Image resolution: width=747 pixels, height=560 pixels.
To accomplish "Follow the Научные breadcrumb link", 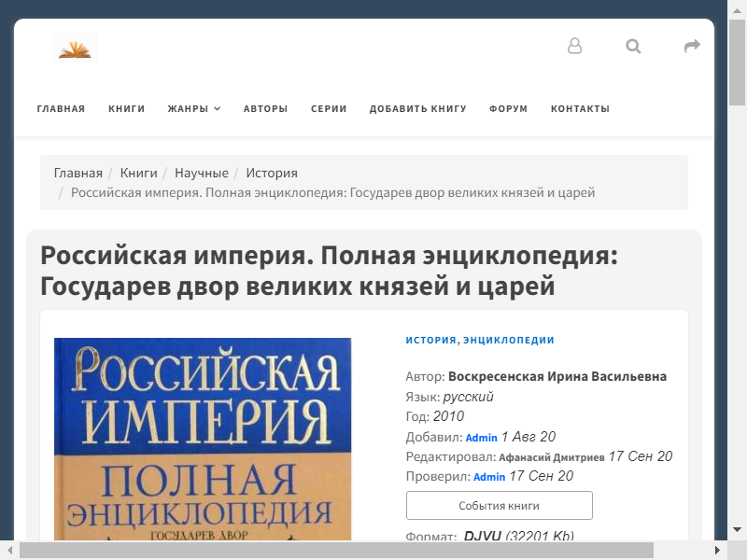I will [x=202, y=173].
